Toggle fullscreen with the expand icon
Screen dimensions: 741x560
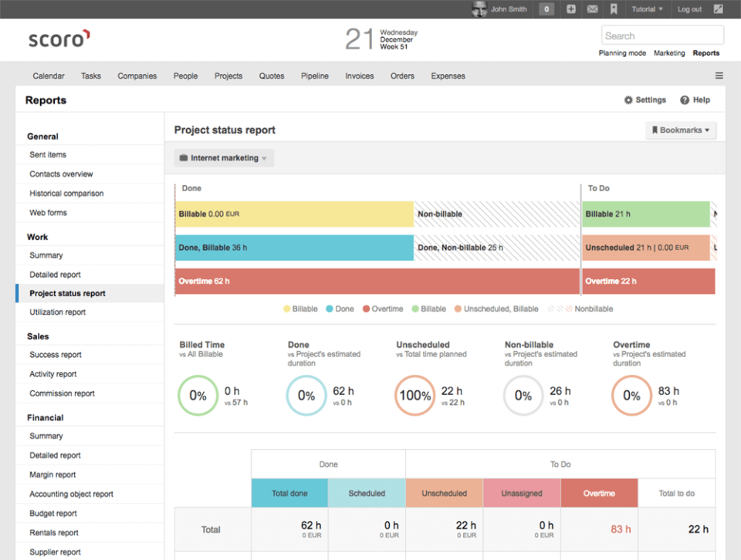point(719,8)
